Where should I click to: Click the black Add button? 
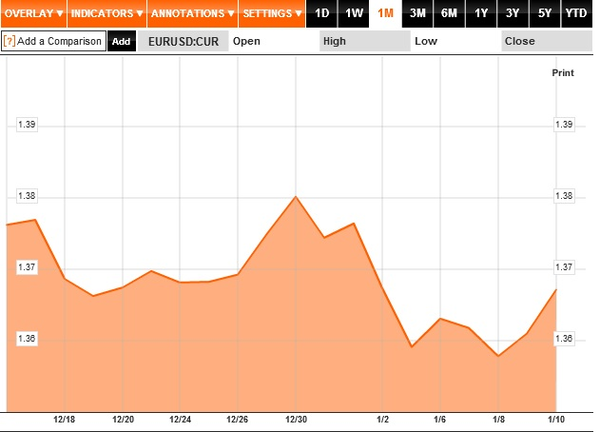coord(121,41)
